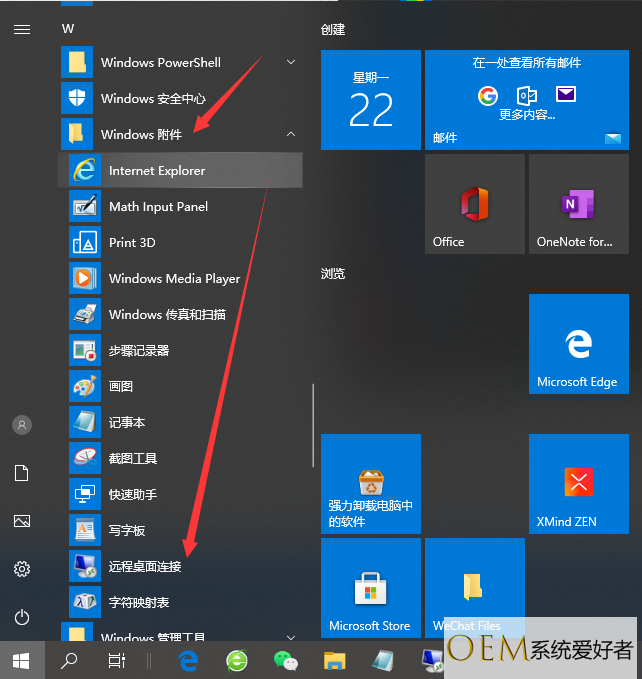The width and height of the screenshot is (642, 679).
Task: Open 记事本 Notepad
Action: click(x=127, y=423)
